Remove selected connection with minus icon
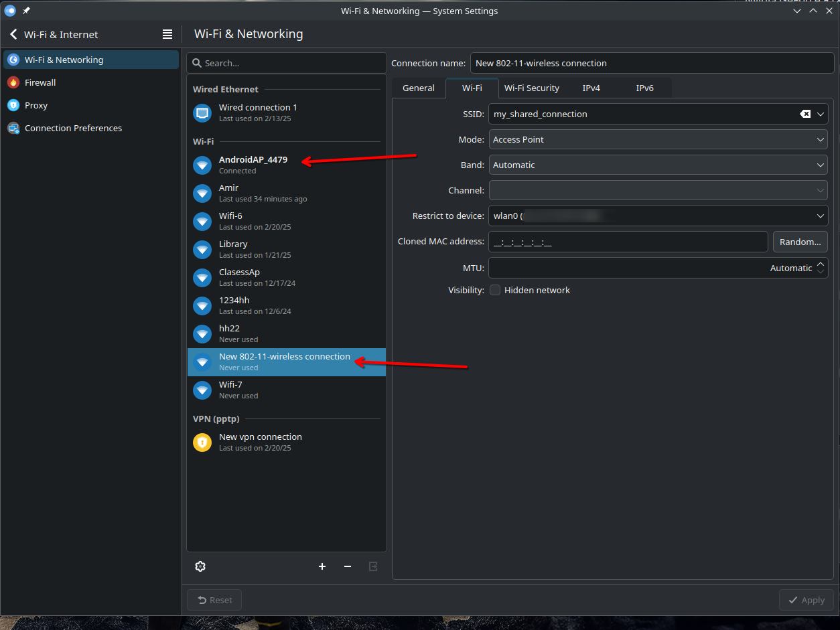This screenshot has width=840, height=630. click(348, 566)
